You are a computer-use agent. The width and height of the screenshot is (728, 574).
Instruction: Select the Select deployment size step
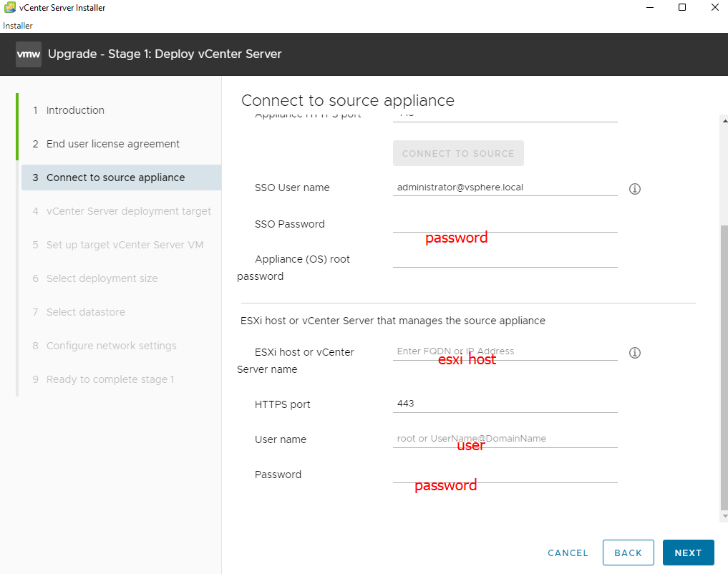click(121, 278)
